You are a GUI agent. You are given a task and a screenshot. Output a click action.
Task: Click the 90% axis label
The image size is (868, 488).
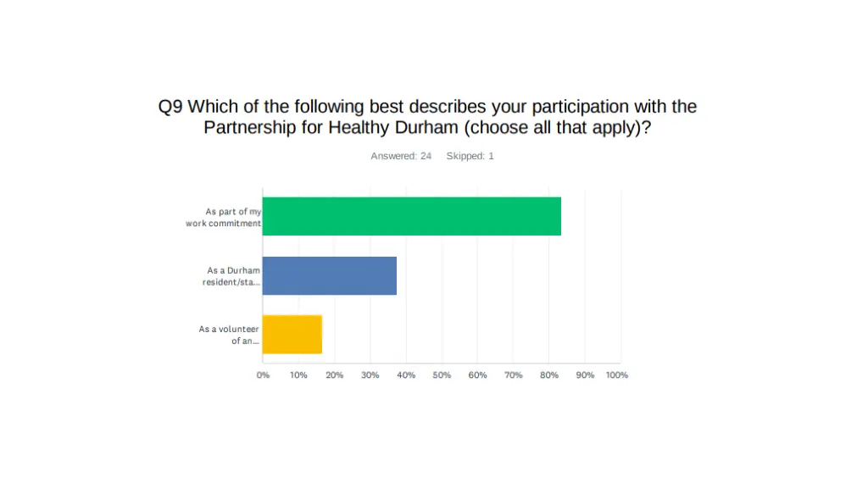[585, 375]
